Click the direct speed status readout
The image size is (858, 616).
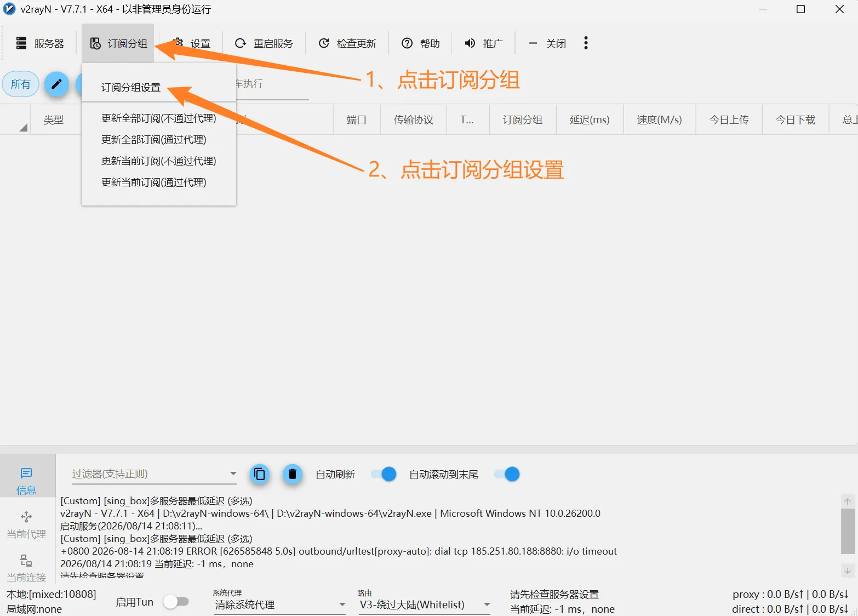tap(791, 609)
